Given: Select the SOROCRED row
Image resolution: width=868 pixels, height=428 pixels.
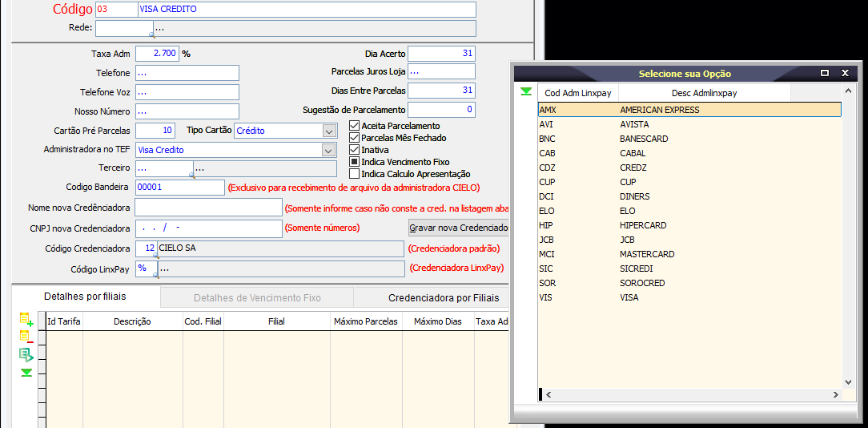Looking at the screenshot, I should tap(689, 283).
